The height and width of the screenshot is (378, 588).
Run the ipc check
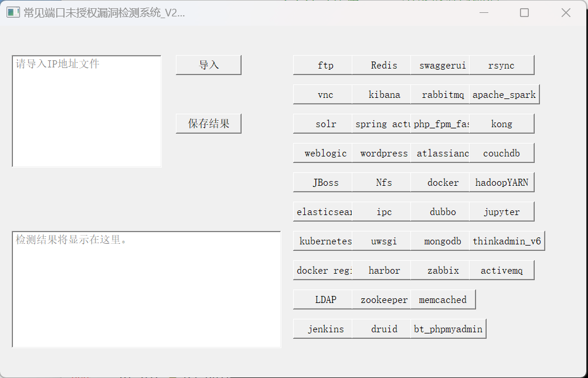pyautogui.click(x=382, y=211)
